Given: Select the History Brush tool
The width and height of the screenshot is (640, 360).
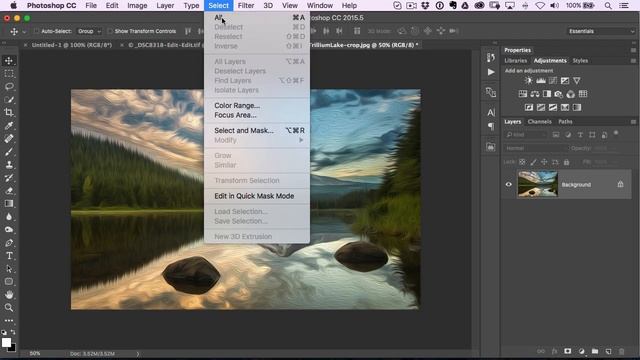Looking at the screenshot, I should point(9,178).
